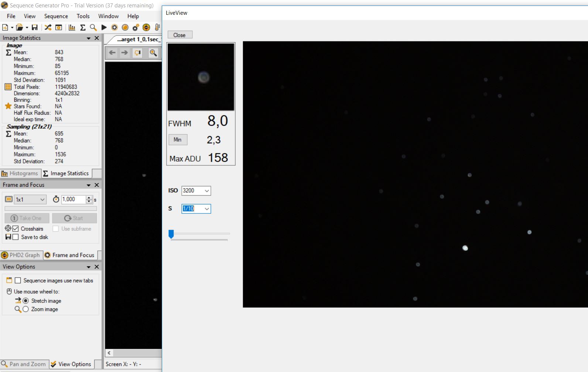Open the gears settings toolbar icon
588x372 pixels.
point(136,27)
